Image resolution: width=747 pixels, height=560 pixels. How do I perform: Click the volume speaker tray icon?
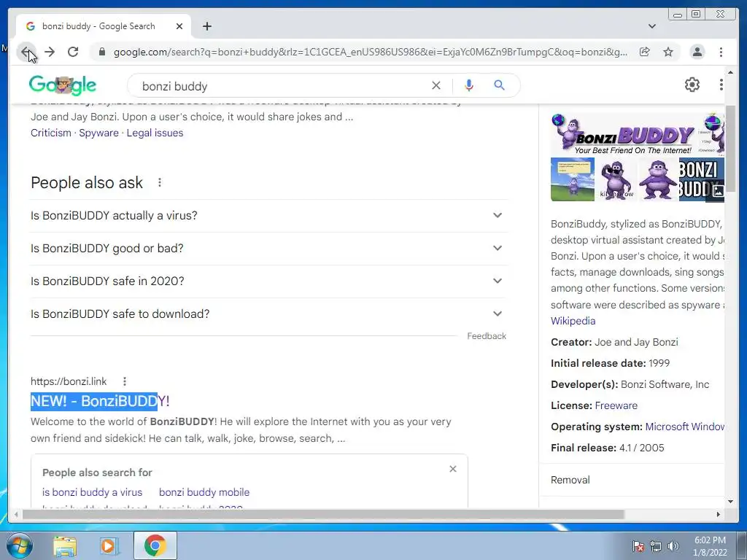673,546
